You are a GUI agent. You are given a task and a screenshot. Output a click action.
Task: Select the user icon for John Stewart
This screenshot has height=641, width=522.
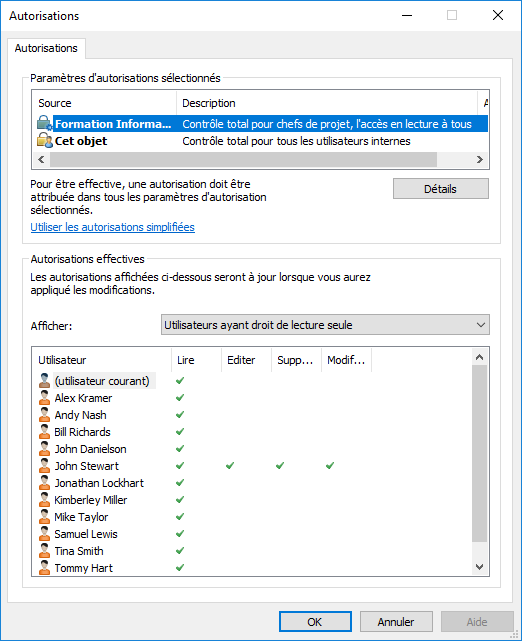[x=44, y=466]
